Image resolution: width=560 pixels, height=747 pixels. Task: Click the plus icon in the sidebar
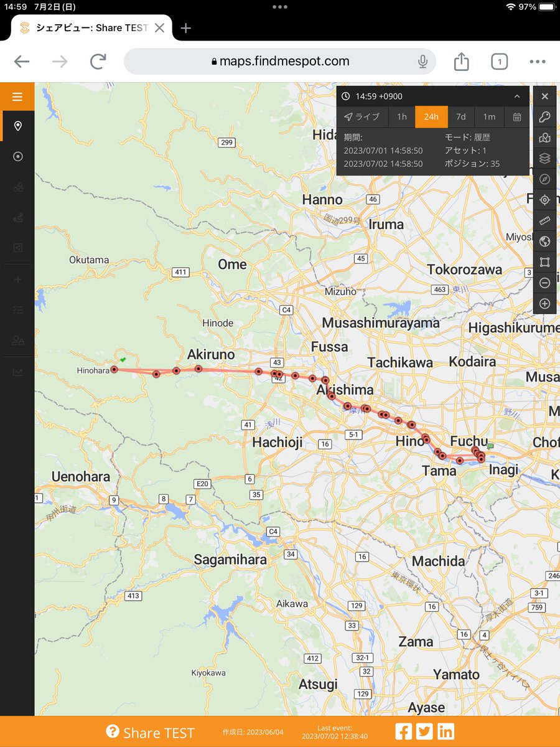17,280
